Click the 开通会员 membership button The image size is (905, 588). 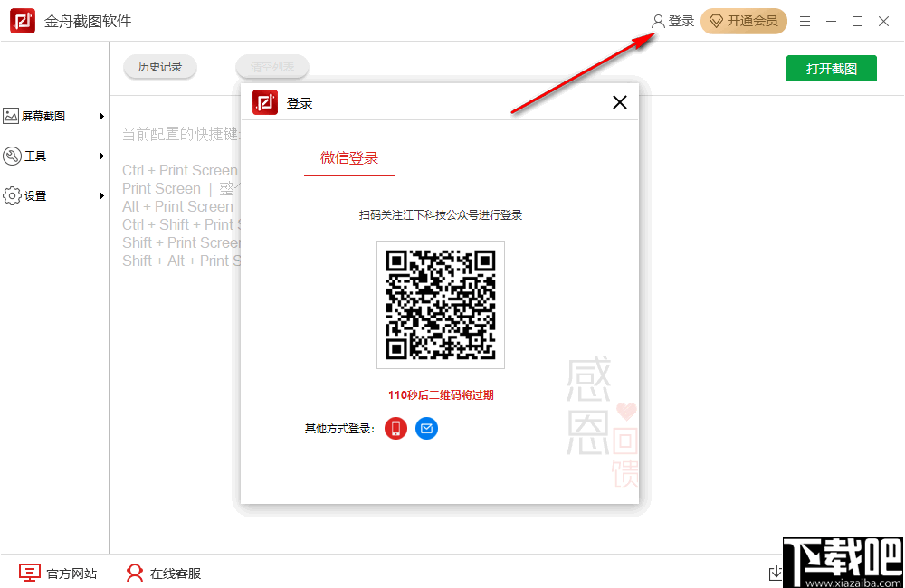[x=744, y=20]
